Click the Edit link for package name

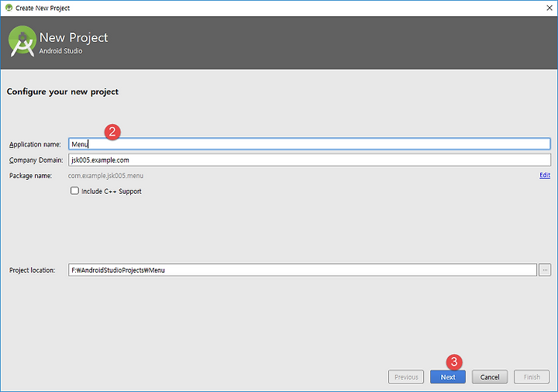[545, 175]
